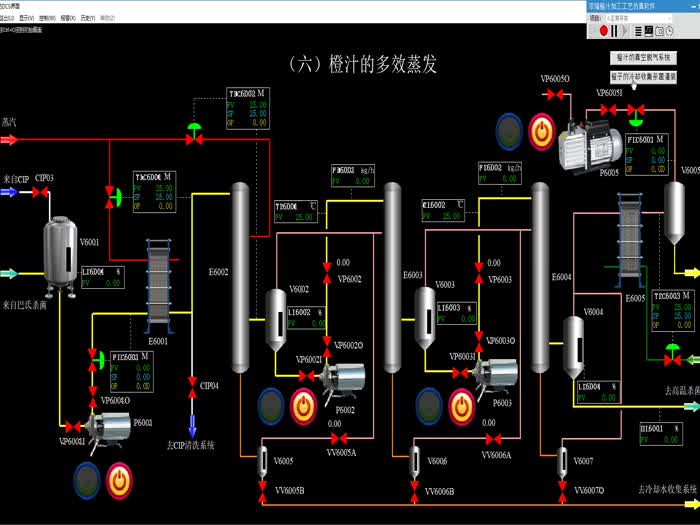
Task: Pause the simulation with the pause button
Action: click(x=615, y=31)
